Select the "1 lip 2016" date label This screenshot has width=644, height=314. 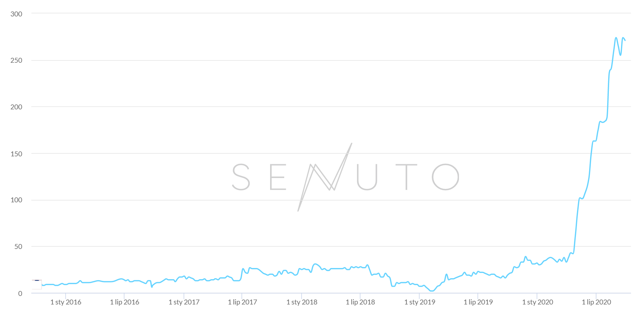(x=125, y=302)
